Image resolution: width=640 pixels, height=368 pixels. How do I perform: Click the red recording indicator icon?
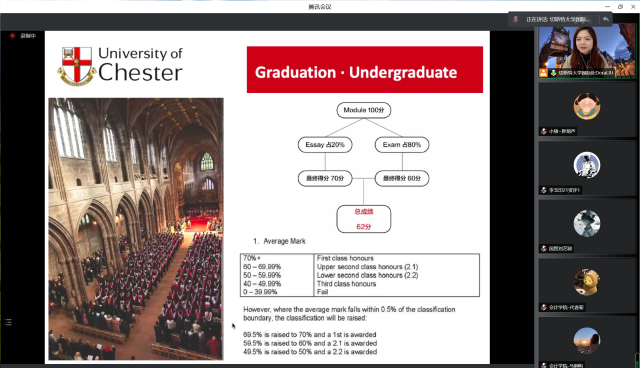(x=12, y=36)
